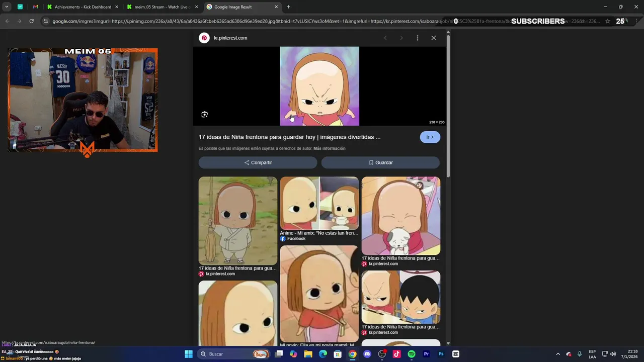Switch to the first pinned teal tab
Screen dimensions: 644x362
(20, 7)
